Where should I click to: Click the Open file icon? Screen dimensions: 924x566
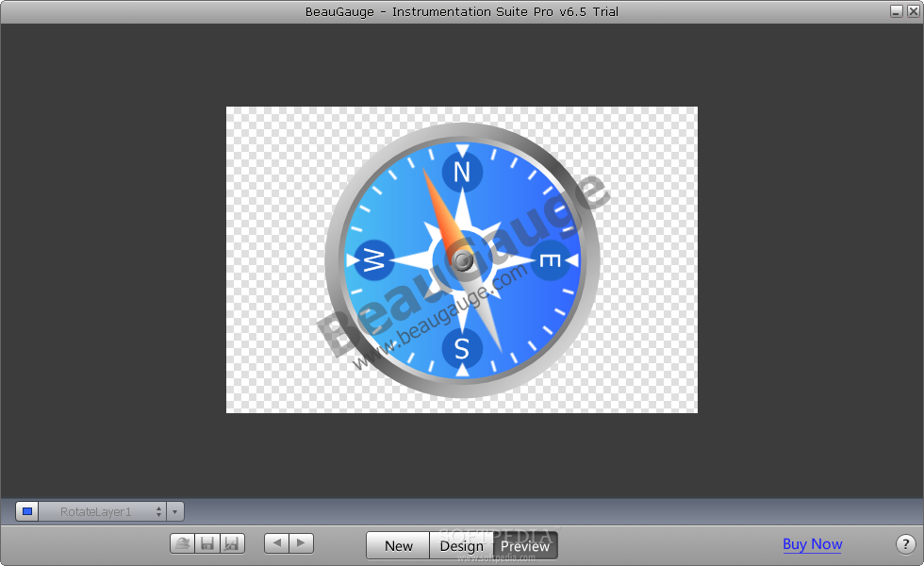click(x=183, y=543)
